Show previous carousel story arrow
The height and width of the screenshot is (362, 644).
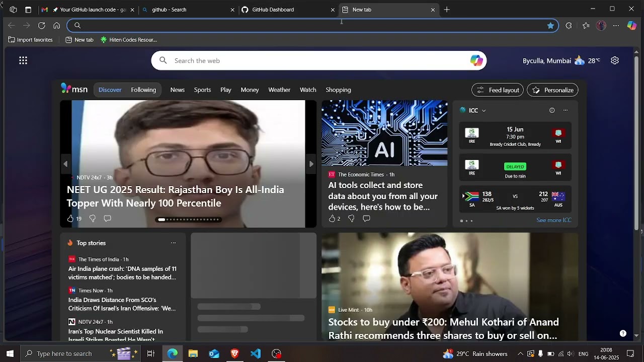65,164
